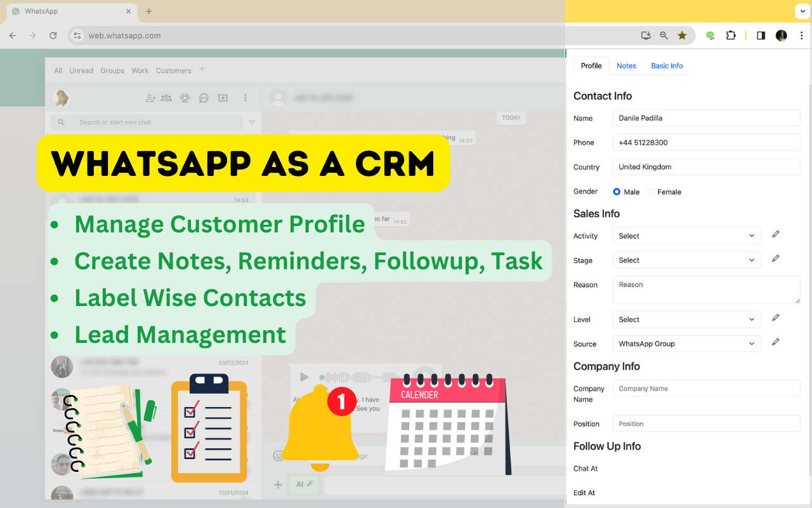Image resolution: width=812 pixels, height=508 pixels.
Task: Click the WhatsApp browser tab
Action: [x=72, y=11]
